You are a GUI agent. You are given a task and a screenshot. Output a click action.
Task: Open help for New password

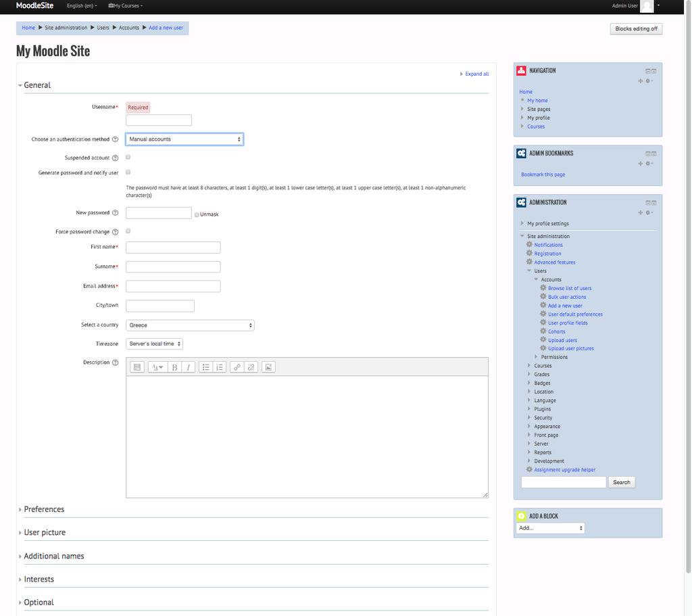pos(115,213)
